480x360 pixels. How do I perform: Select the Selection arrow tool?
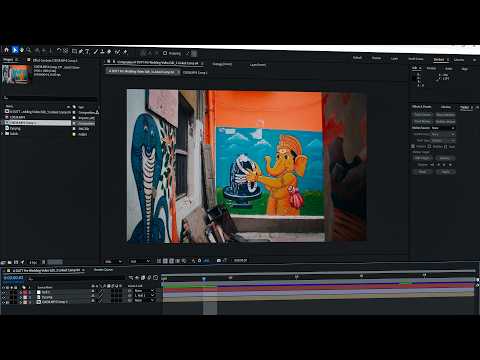(15, 50)
